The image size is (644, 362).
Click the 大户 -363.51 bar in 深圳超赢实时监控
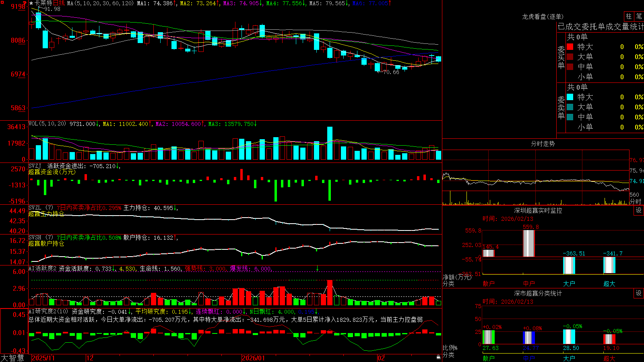[x=569, y=265]
